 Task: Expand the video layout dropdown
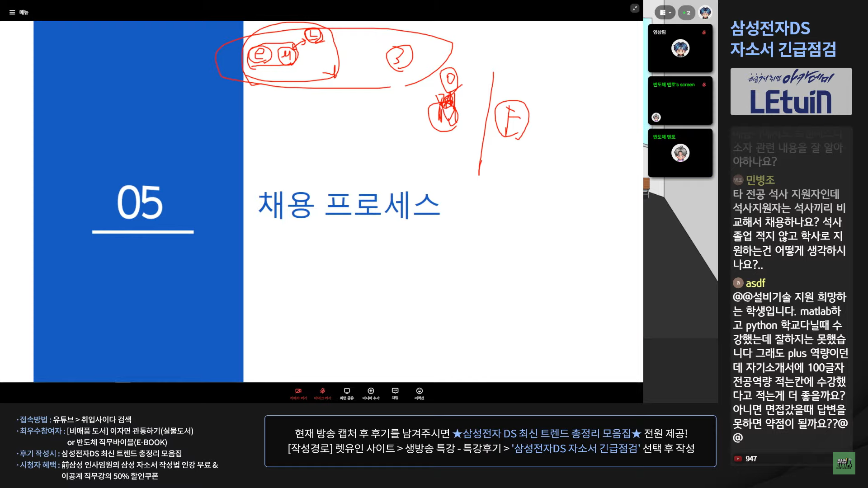[665, 13]
